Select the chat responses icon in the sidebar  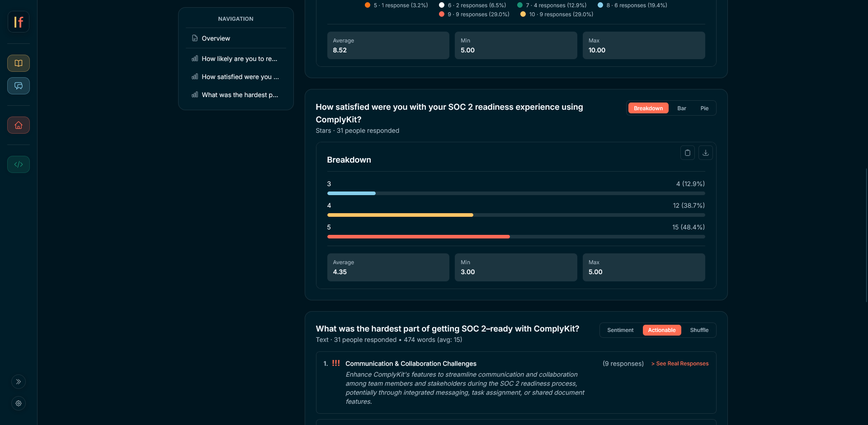[x=19, y=86]
